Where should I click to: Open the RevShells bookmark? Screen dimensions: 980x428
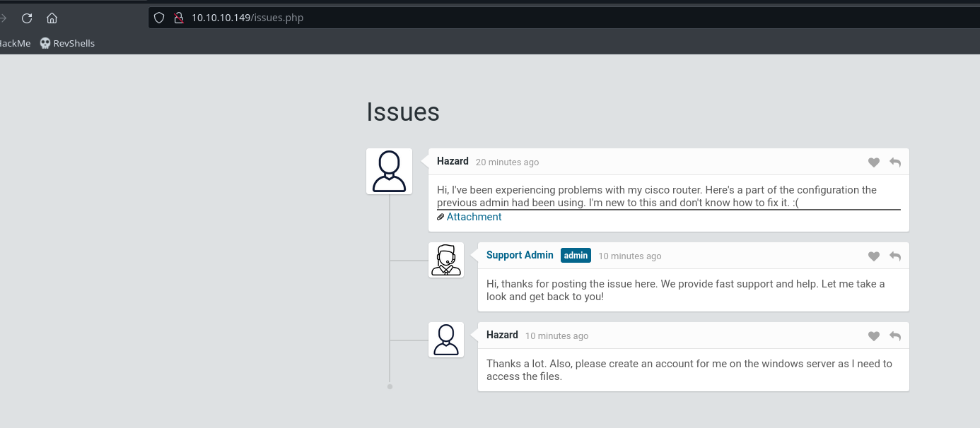click(67, 43)
